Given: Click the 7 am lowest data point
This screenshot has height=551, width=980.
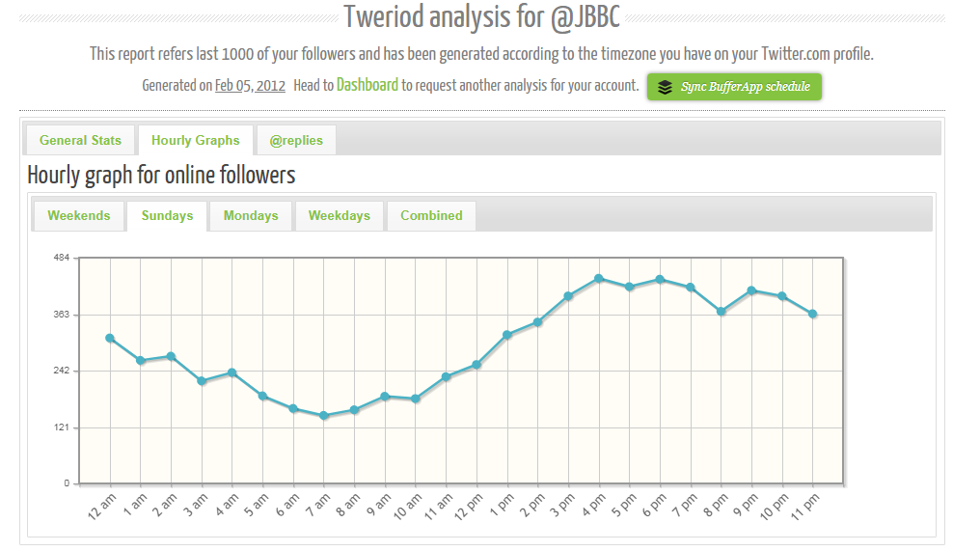Looking at the screenshot, I should tap(324, 416).
